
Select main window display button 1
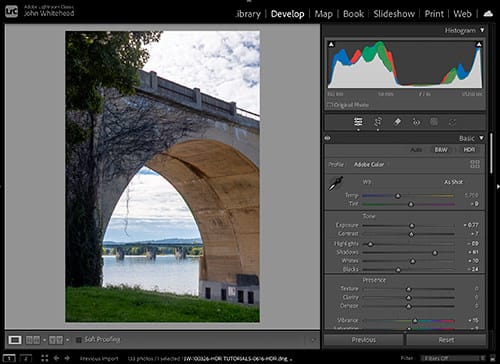9,358
